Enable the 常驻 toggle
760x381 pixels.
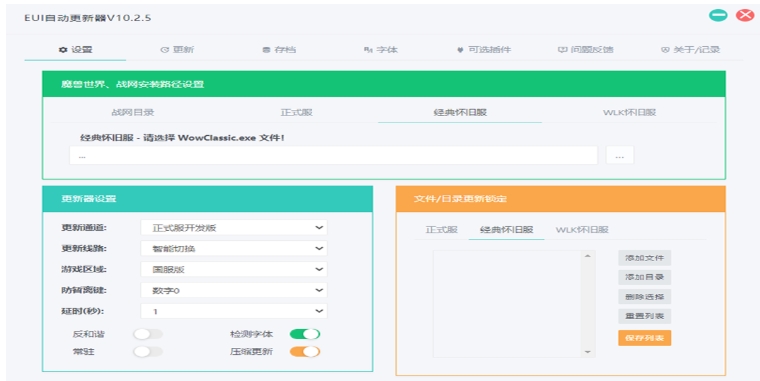coord(148,351)
